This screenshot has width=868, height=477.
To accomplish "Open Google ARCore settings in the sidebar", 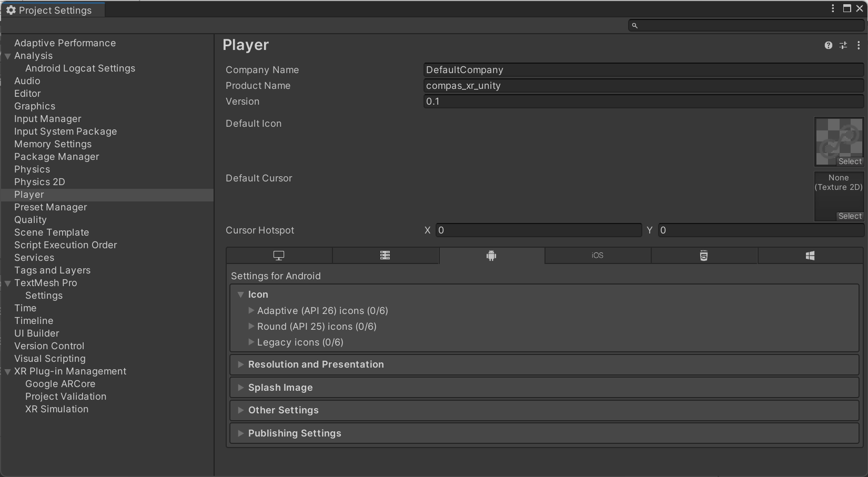I will (x=60, y=384).
